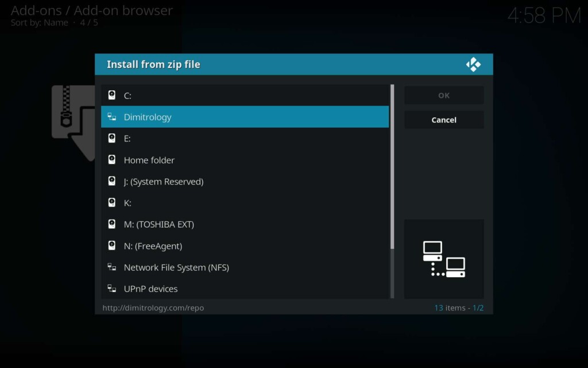Image resolution: width=588 pixels, height=368 pixels.
Task: Click the network icon beside UPnP devices
Action: 112,289
